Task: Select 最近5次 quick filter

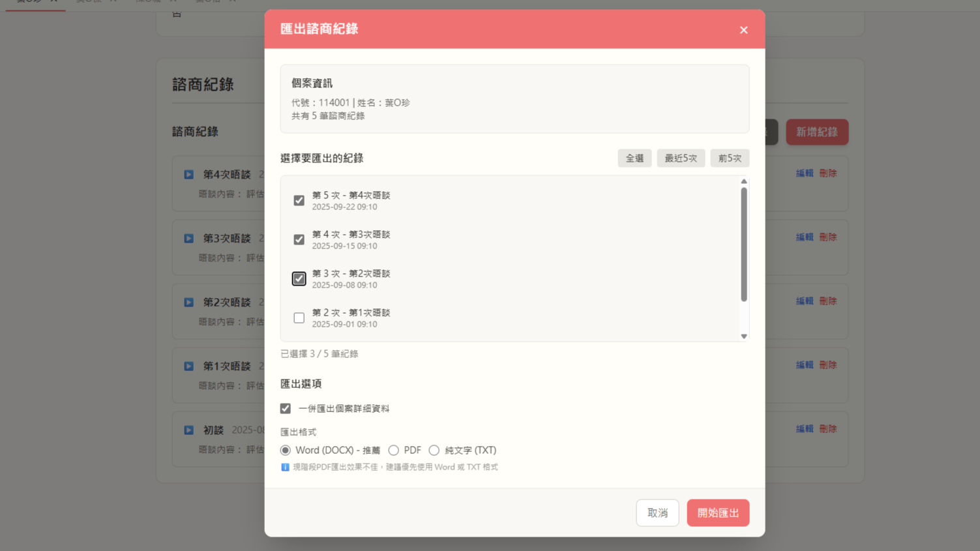Action: click(681, 158)
